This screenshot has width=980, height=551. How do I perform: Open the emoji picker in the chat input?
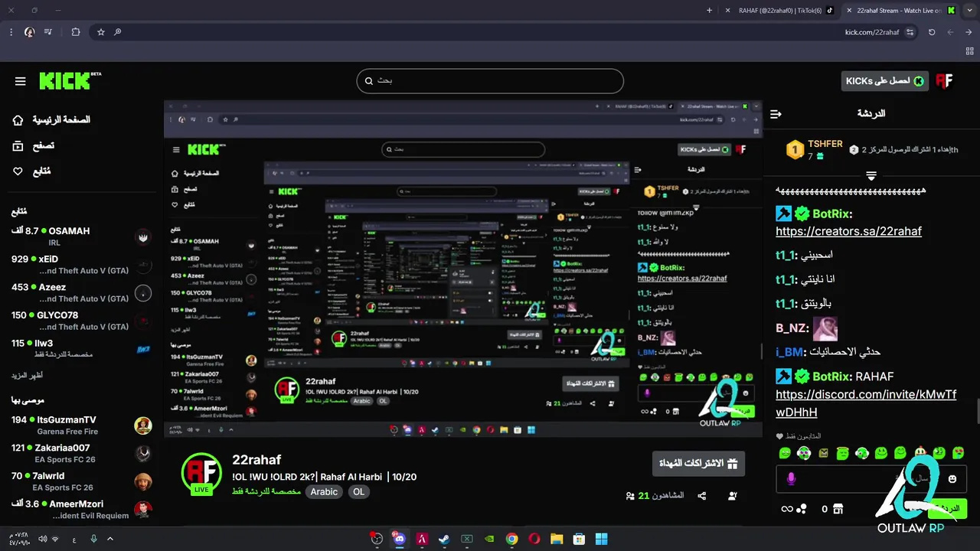952,479
